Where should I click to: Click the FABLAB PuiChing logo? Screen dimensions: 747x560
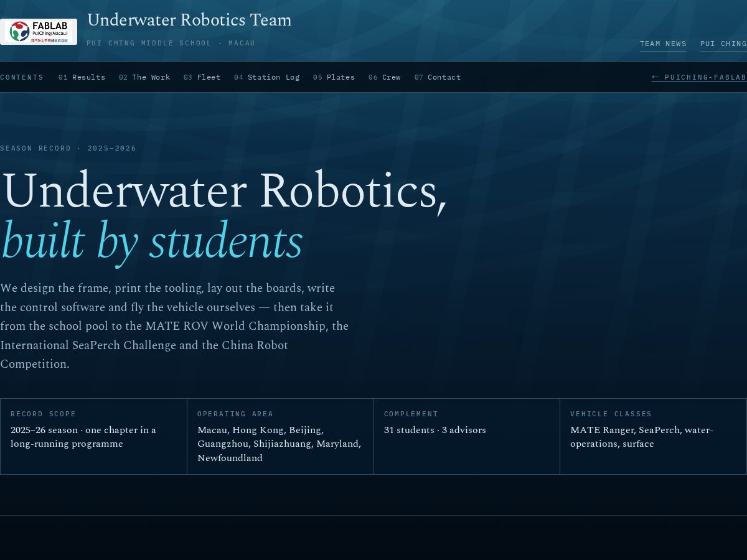coord(39,32)
